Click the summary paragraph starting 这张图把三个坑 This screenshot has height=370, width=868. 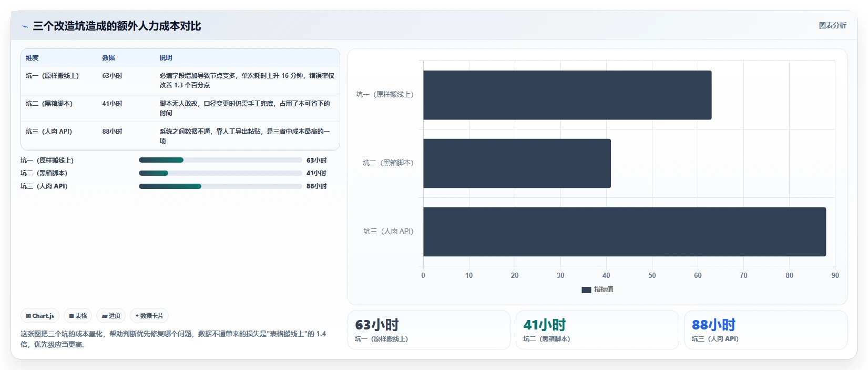coord(173,339)
